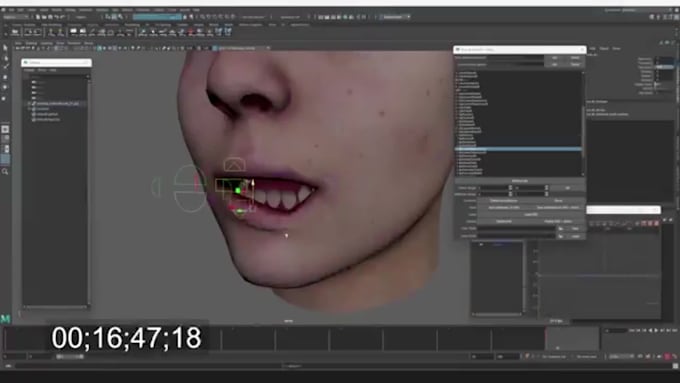Choose the Lasso select tool in toolbox
The image size is (680, 383).
pos(5,57)
